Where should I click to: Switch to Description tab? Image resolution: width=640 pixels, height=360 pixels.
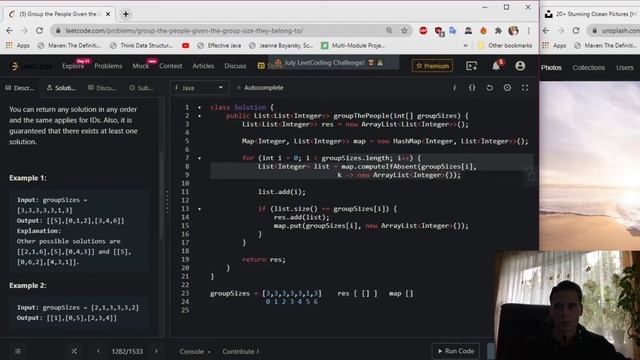[20, 88]
